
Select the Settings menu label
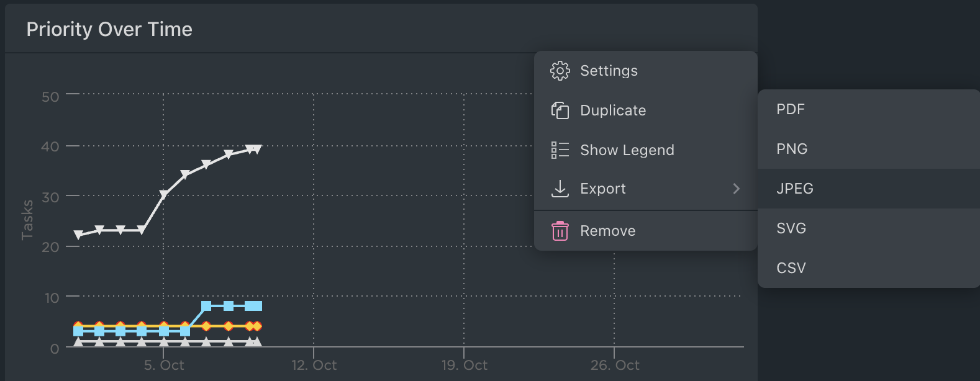pos(609,71)
